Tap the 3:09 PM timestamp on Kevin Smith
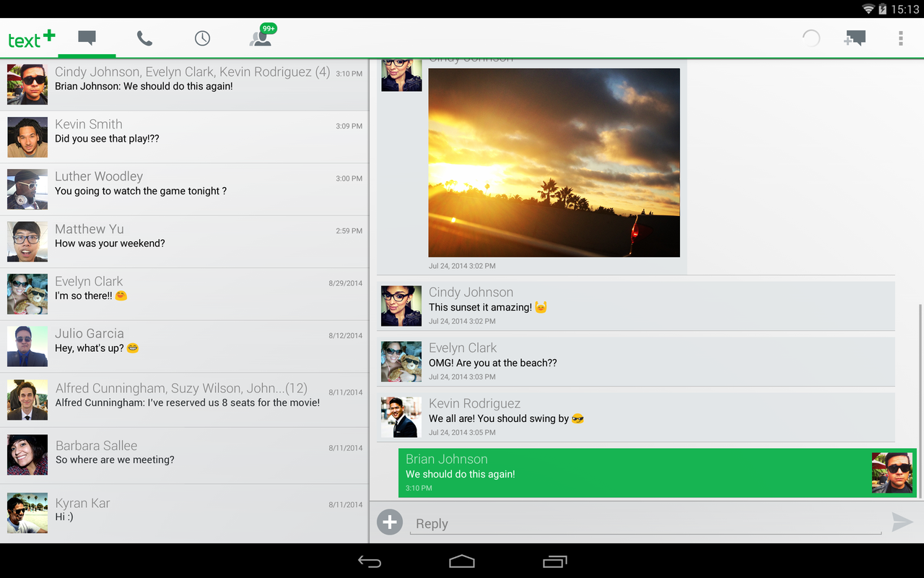 (x=349, y=126)
